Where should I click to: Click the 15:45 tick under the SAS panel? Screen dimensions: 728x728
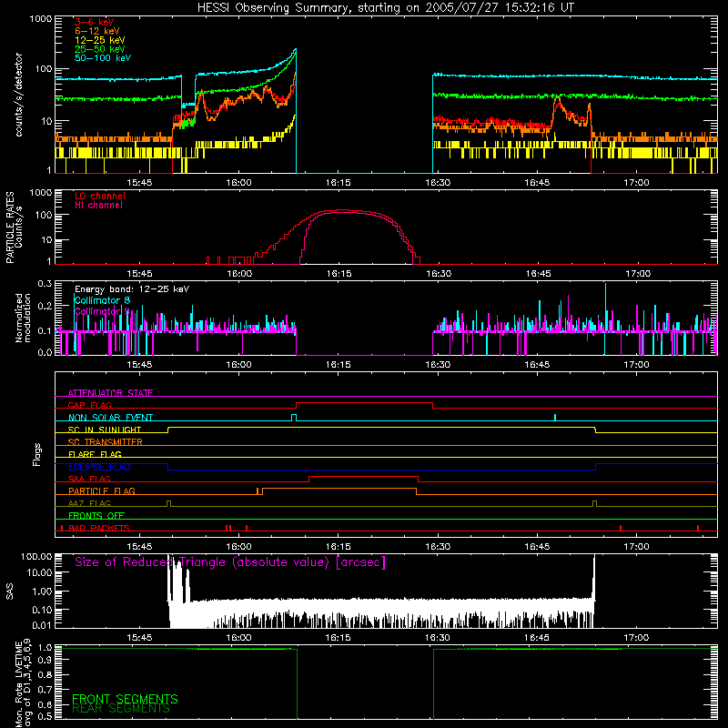[139, 638]
